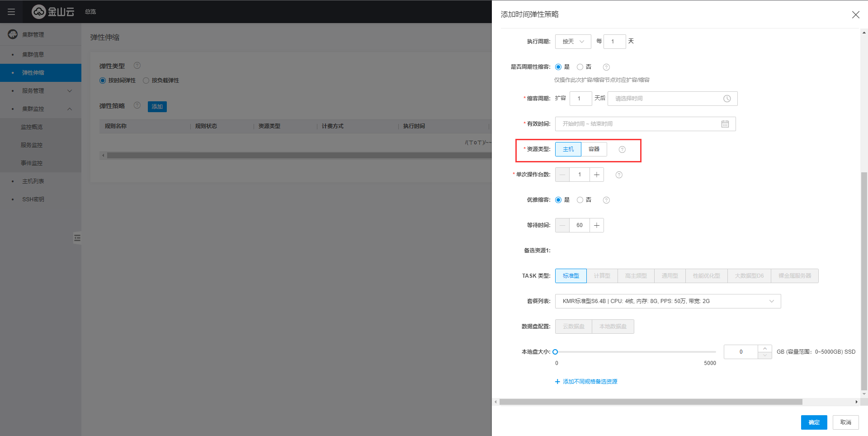Image resolution: width=868 pixels, height=436 pixels.
Task: Increase 等待时间 with plus button
Action: tap(597, 225)
